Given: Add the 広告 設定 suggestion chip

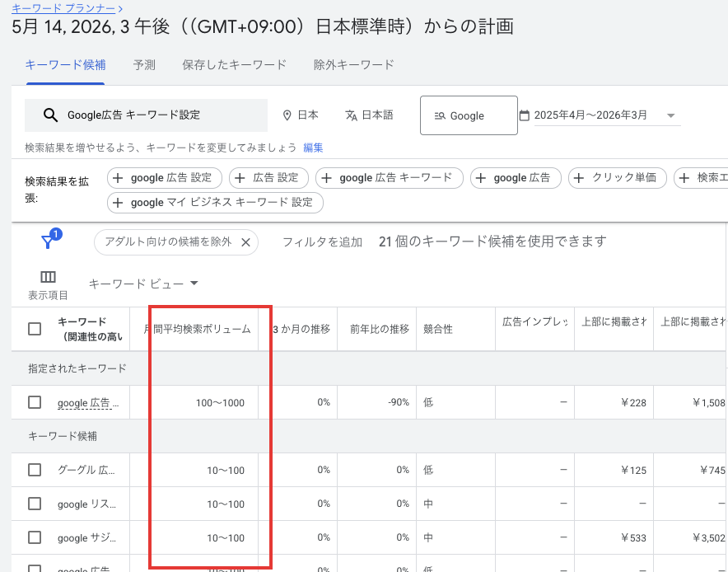Looking at the screenshot, I should [268, 178].
